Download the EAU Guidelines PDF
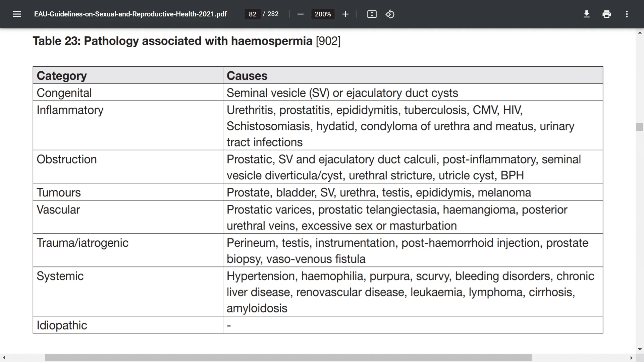 (x=586, y=14)
